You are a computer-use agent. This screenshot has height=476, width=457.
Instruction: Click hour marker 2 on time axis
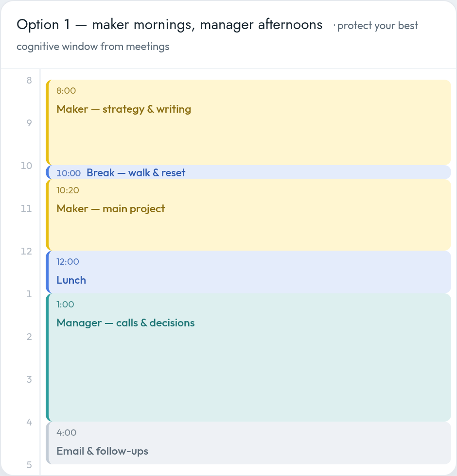point(29,337)
